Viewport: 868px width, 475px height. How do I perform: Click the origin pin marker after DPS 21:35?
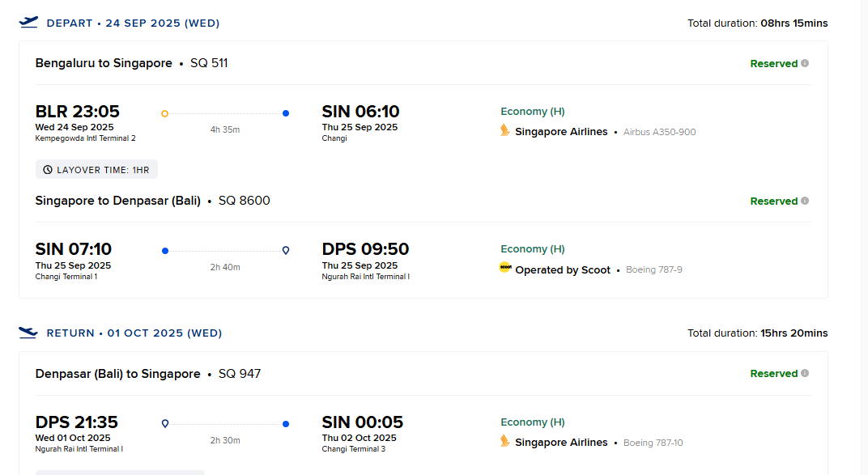click(x=165, y=423)
